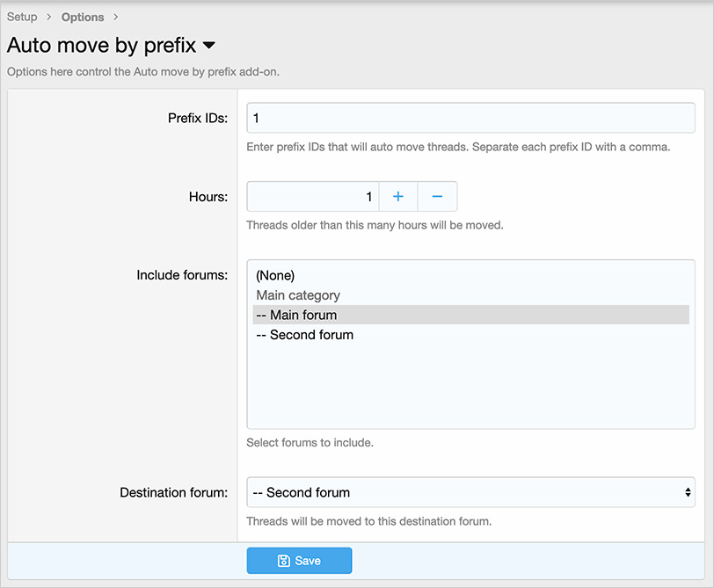Click the 'Auto move by prefix' title
Image resolution: width=714 pixels, height=588 pixels.
click(x=101, y=46)
